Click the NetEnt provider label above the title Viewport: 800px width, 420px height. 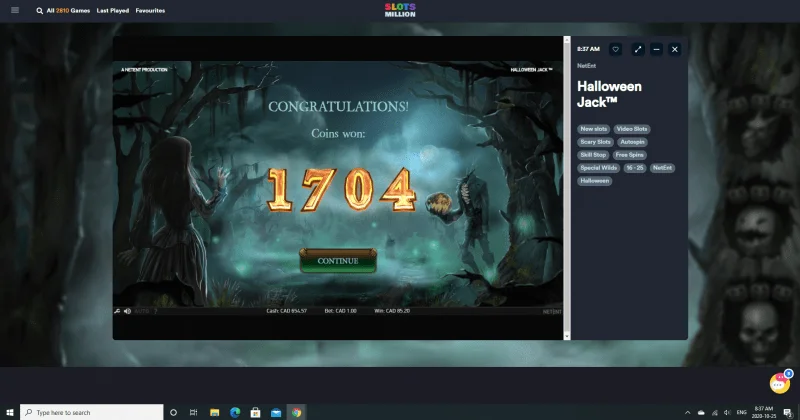[x=586, y=66]
